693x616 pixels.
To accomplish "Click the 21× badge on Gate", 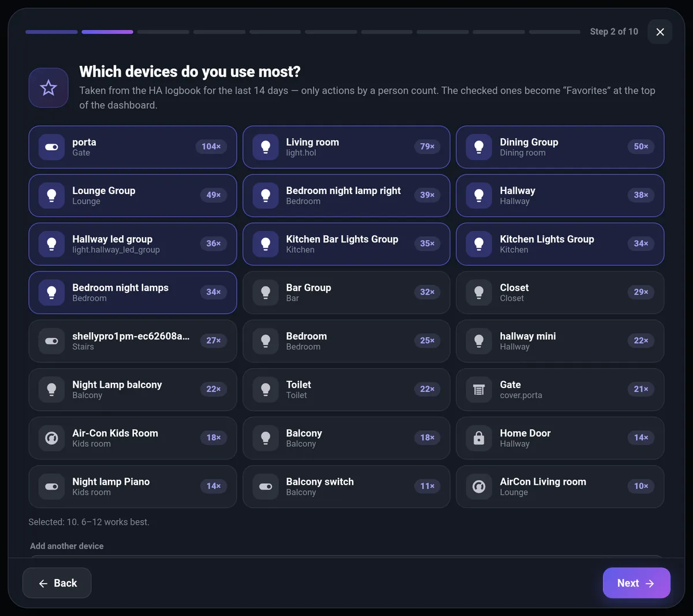I will 641,389.
